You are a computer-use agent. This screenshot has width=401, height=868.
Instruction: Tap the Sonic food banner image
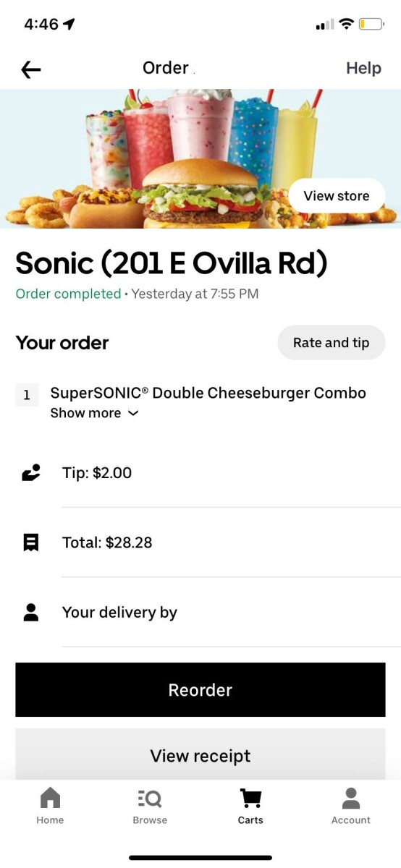[200, 159]
